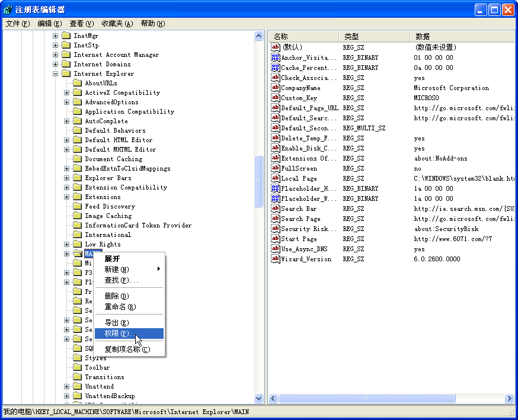
Task: Click the Anchor_Visitation binary value icon
Action: (x=275, y=57)
